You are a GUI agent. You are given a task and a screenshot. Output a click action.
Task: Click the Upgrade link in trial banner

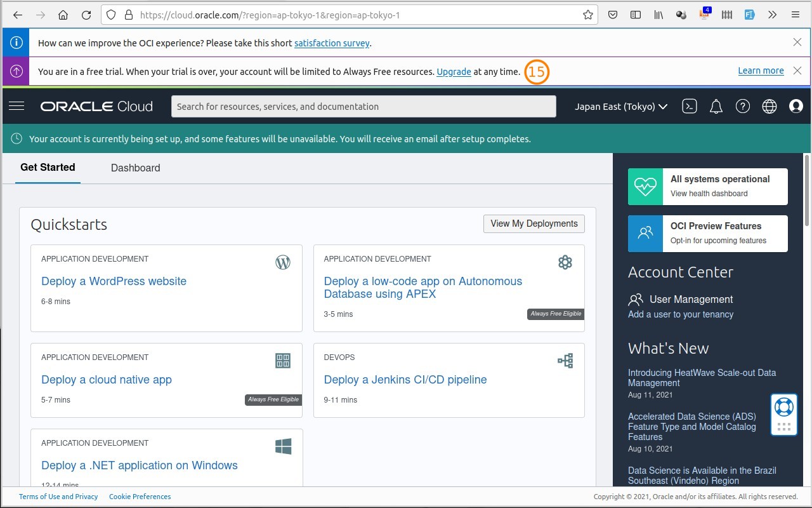[x=454, y=72]
